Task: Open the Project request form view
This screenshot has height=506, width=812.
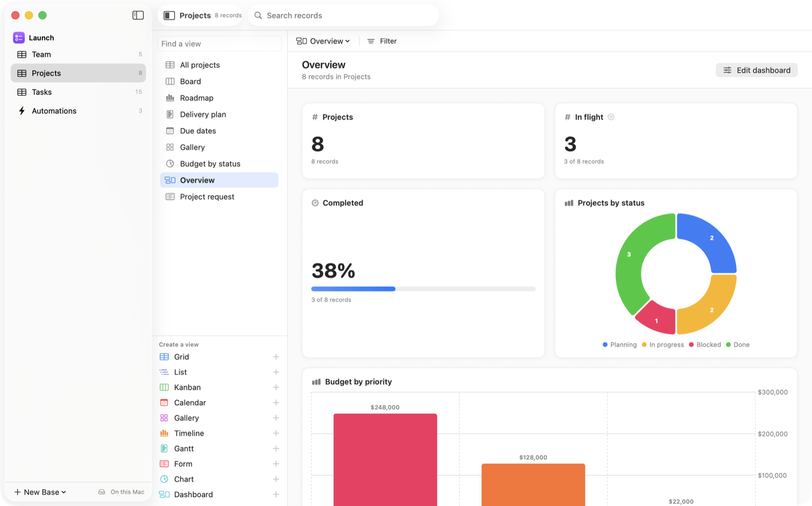Action: (219, 197)
